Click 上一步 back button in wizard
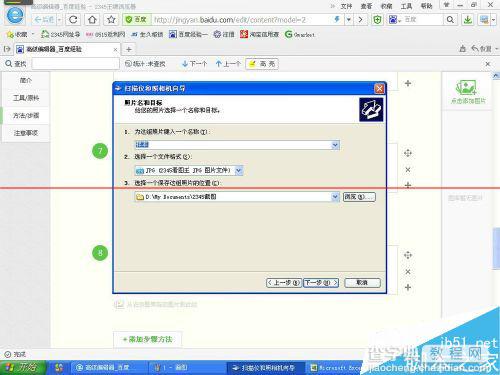Screen dimensions: 500x375 click(x=284, y=283)
